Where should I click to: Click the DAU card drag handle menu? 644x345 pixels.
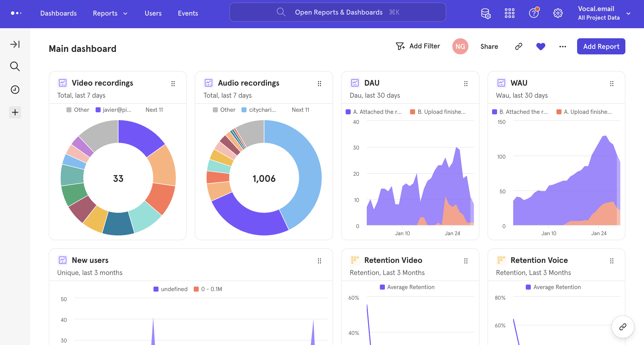pyautogui.click(x=466, y=84)
